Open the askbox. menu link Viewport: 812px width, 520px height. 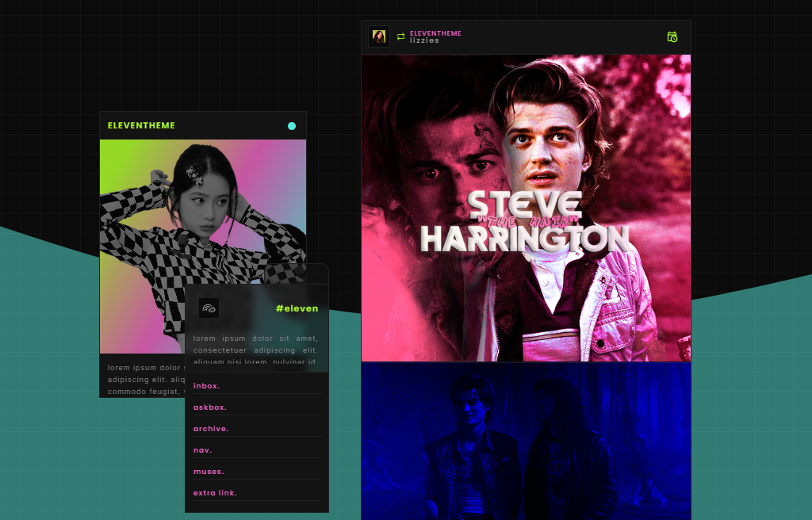pos(209,407)
